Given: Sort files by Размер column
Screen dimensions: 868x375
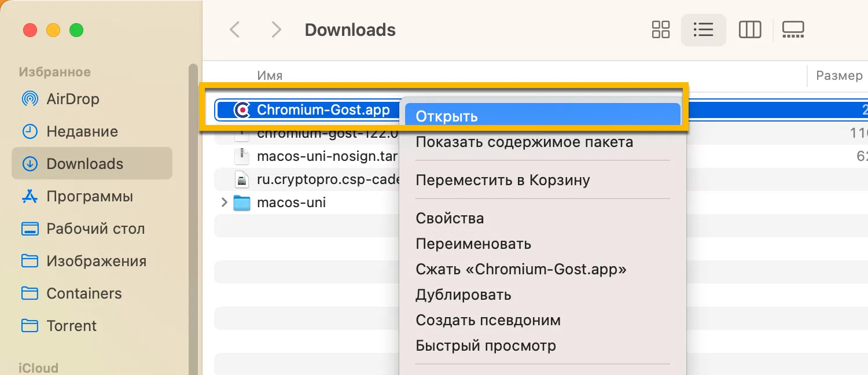Looking at the screenshot, I should pyautogui.click(x=838, y=75).
